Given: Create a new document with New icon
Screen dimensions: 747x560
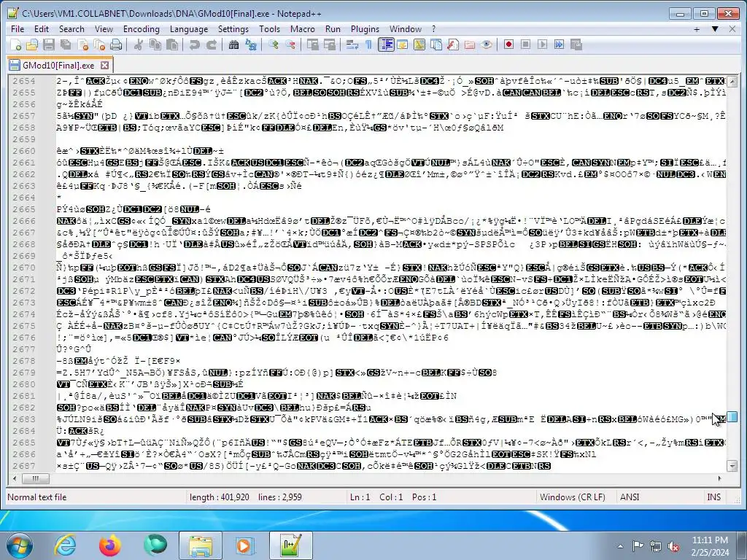Looking at the screenshot, I should [16, 44].
